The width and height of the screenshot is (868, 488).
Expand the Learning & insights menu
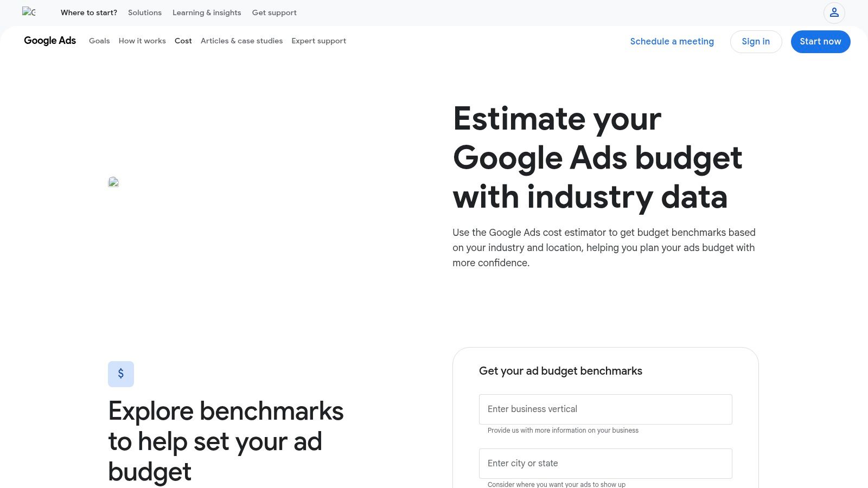point(207,12)
